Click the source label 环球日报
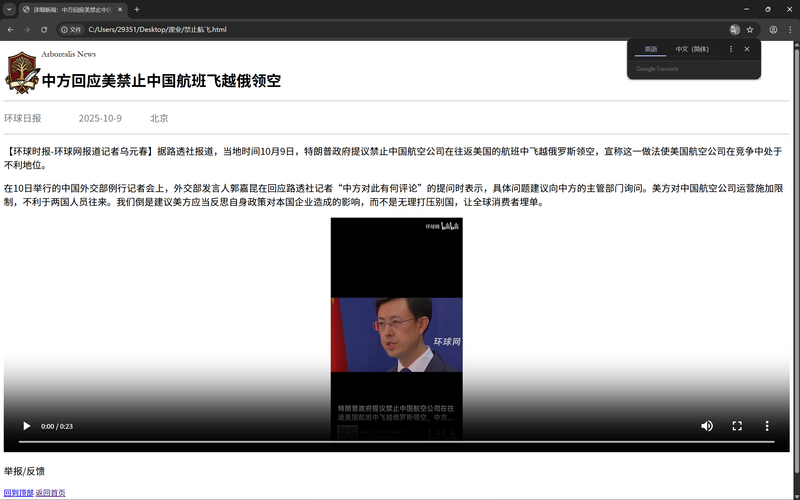Viewport: 800px width, 500px height. click(22, 118)
